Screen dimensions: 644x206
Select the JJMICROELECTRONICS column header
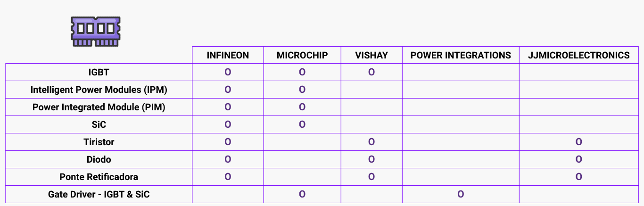(578, 55)
